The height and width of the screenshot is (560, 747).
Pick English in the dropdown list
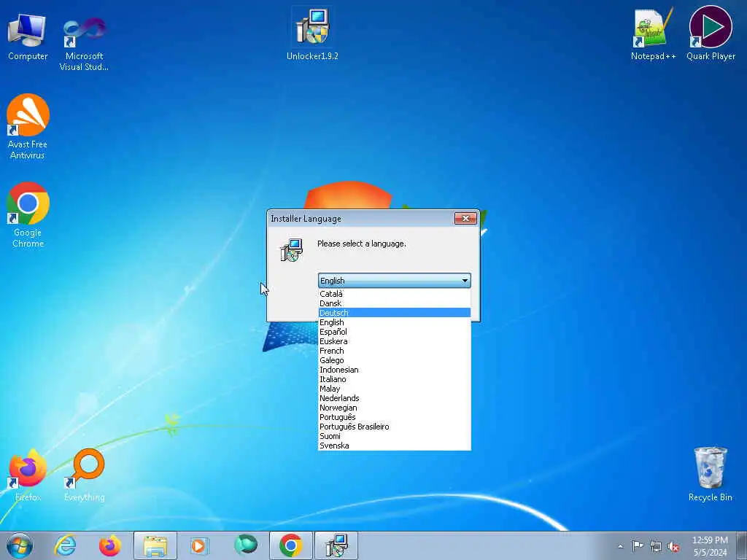tap(395, 322)
